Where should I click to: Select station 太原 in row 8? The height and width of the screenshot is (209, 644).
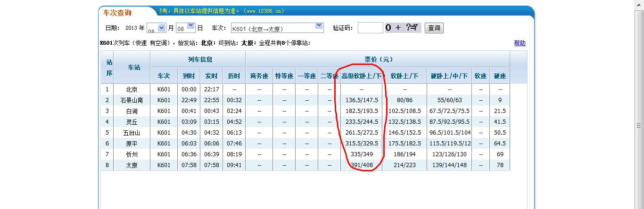[132, 165]
